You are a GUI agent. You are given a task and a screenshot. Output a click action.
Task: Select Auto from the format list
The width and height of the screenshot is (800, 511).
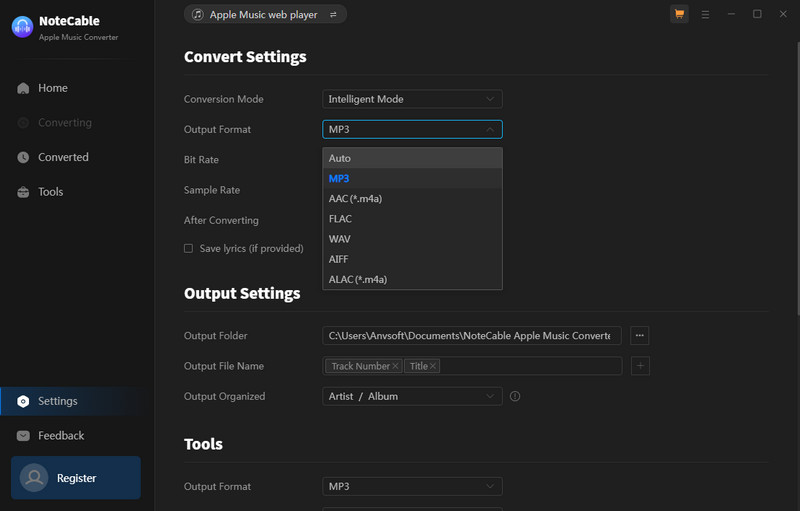pos(412,158)
